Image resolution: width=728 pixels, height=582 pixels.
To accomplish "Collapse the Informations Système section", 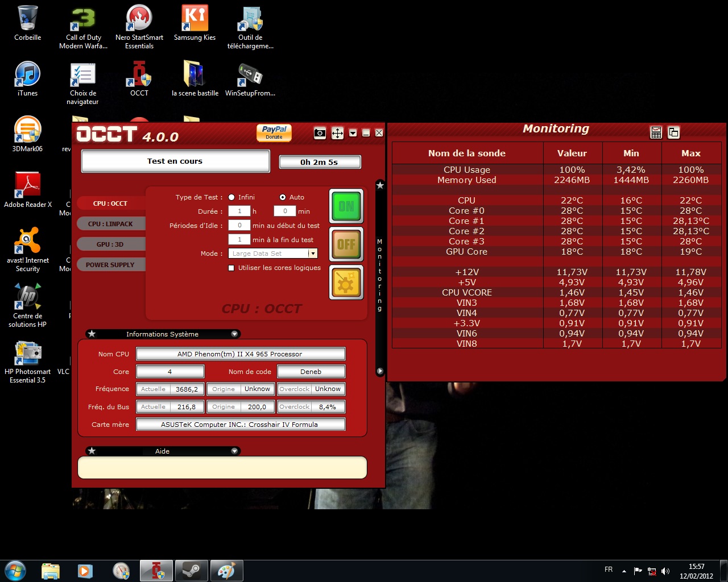I will 234,334.
